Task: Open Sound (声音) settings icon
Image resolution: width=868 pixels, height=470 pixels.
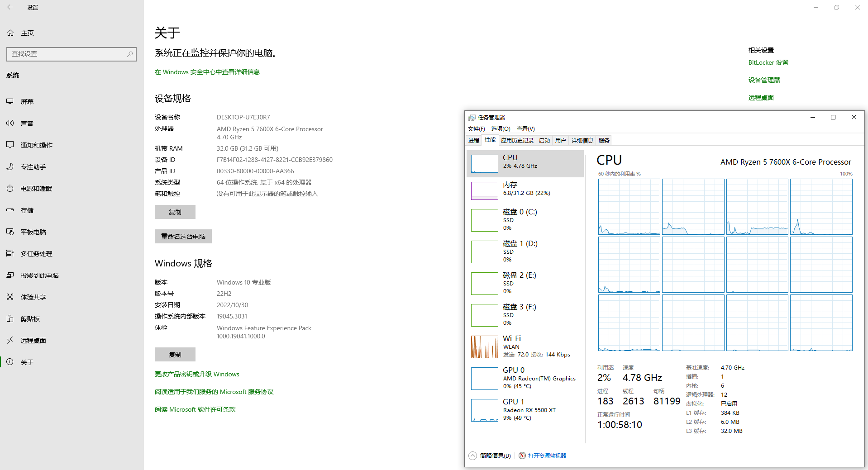Action: 10,123
